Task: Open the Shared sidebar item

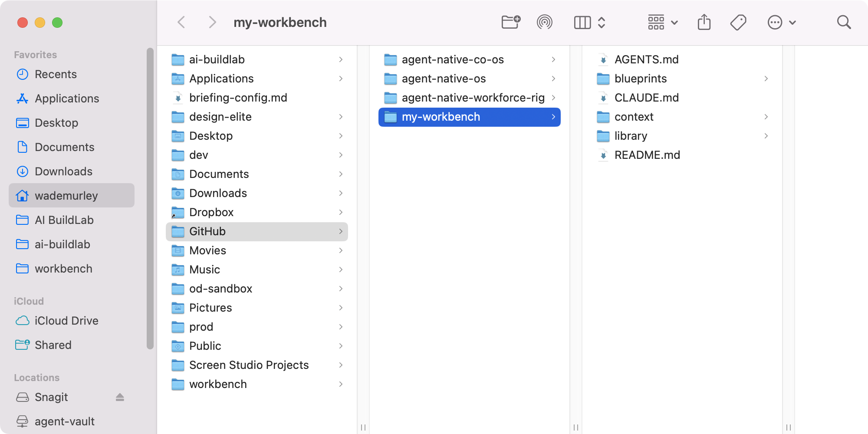Action: [72, 345]
